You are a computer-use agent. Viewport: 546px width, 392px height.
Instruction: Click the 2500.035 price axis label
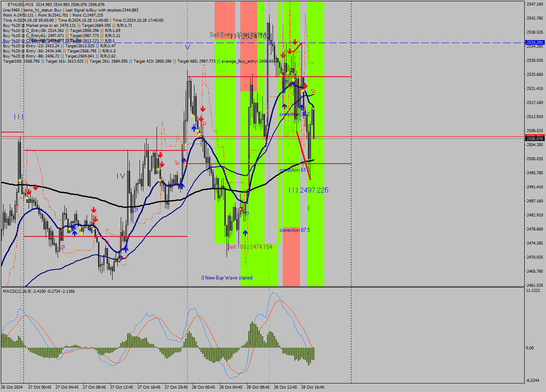pos(535,159)
